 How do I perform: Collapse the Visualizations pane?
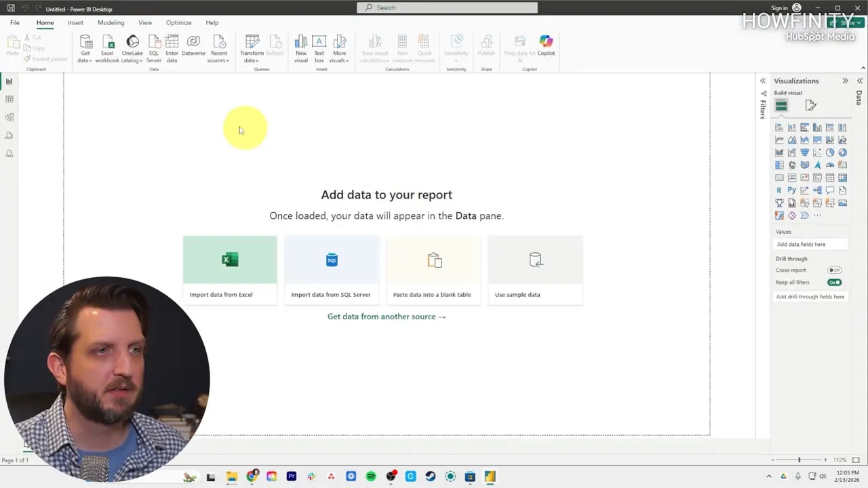pos(845,81)
